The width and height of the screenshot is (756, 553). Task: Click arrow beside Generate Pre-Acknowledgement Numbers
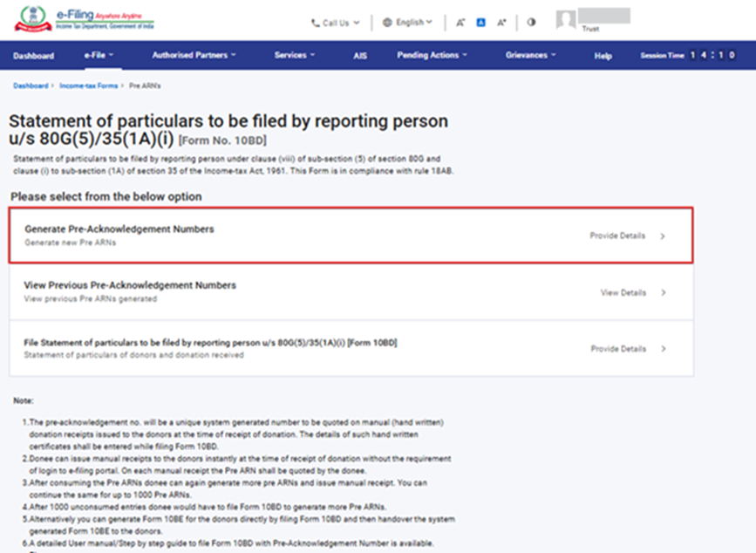tap(663, 236)
